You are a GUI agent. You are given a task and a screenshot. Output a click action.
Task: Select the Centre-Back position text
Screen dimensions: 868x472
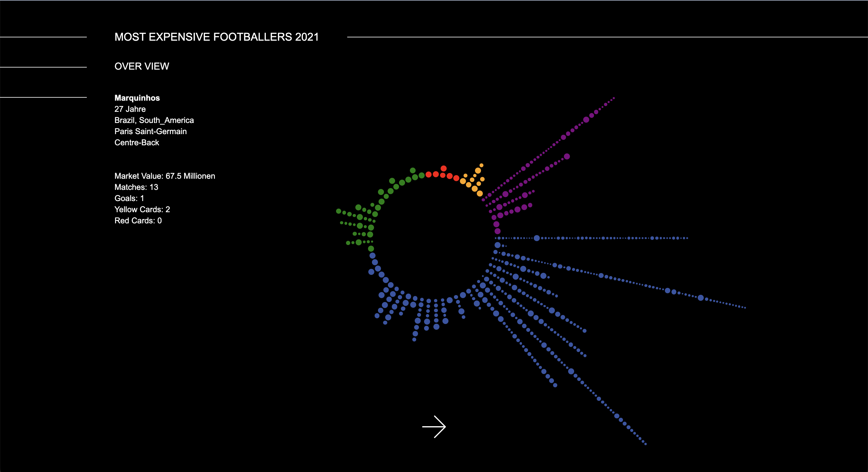(137, 143)
